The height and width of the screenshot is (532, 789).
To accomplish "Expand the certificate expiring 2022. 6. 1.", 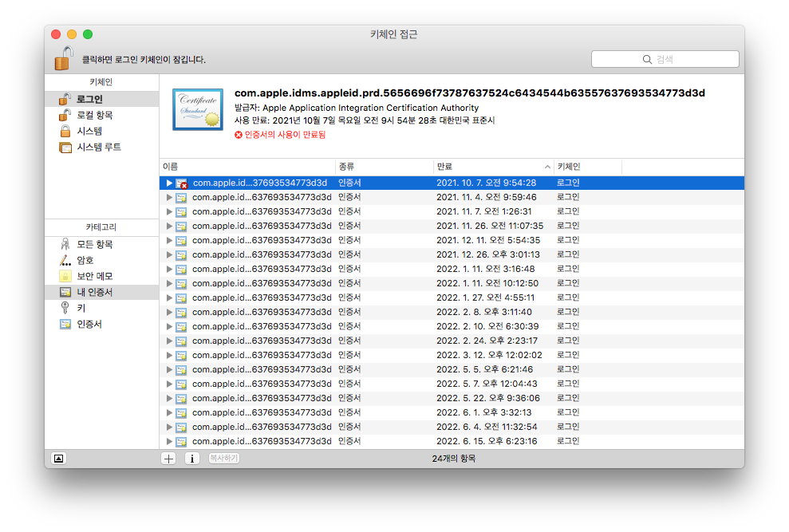I will 170,412.
